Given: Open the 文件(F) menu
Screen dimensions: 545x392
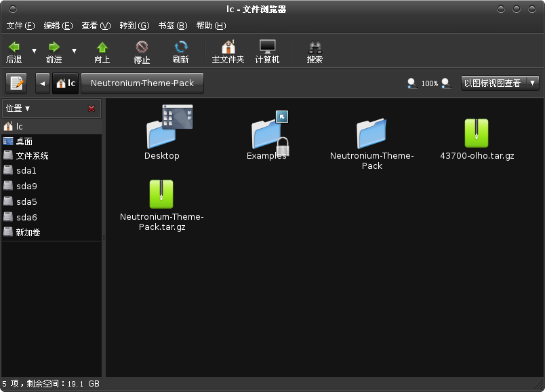Looking at the screenshot, I should pos(20,26).
